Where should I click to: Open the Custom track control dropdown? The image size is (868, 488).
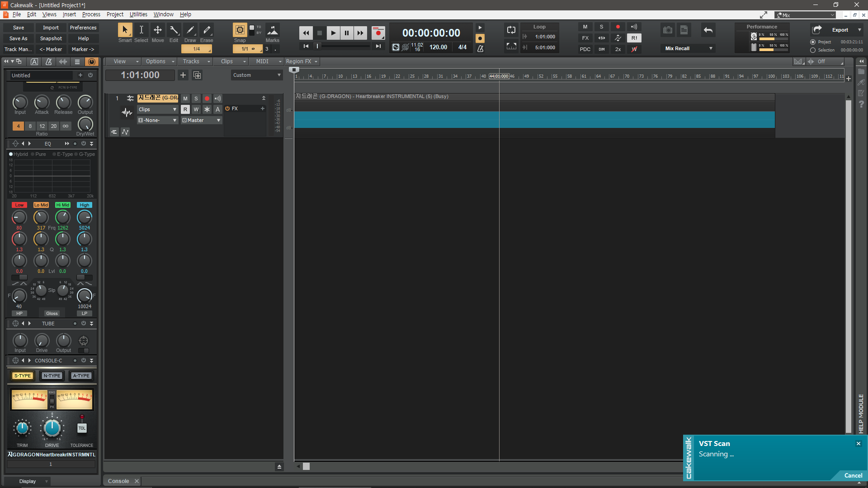[x=257, y=75]
